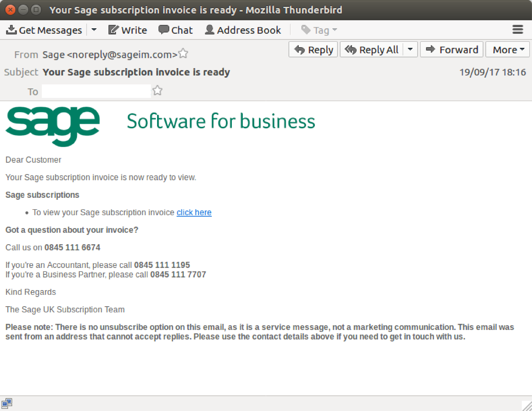Expand the Tag dropdown

click(x=319, y=30)
